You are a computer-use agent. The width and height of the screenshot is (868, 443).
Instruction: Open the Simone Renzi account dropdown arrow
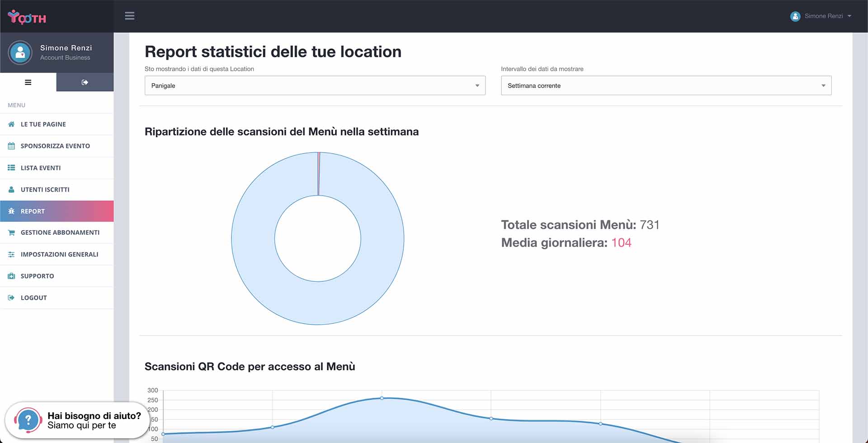point(849,16)
